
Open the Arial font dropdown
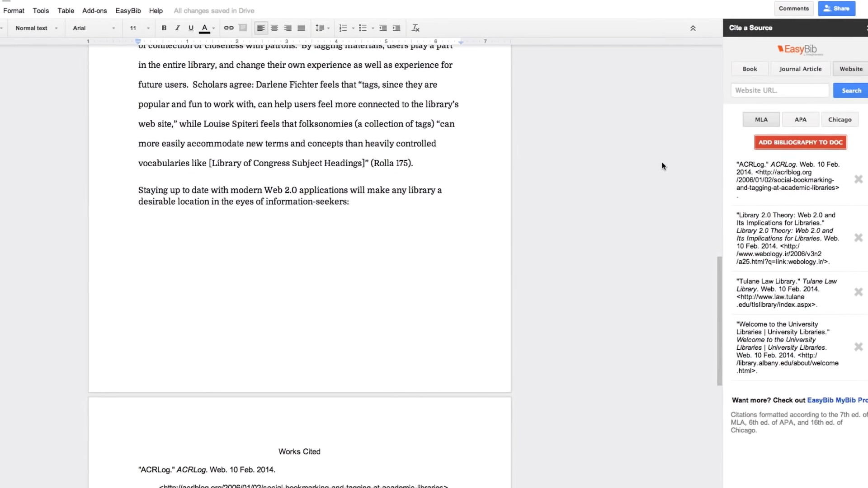[x=94, y=28]
